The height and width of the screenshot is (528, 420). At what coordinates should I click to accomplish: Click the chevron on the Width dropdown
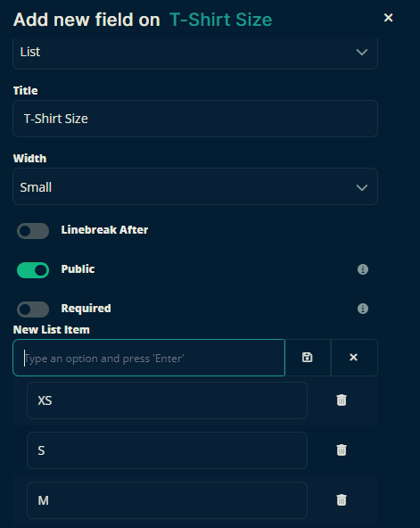(x=362, y=187)
